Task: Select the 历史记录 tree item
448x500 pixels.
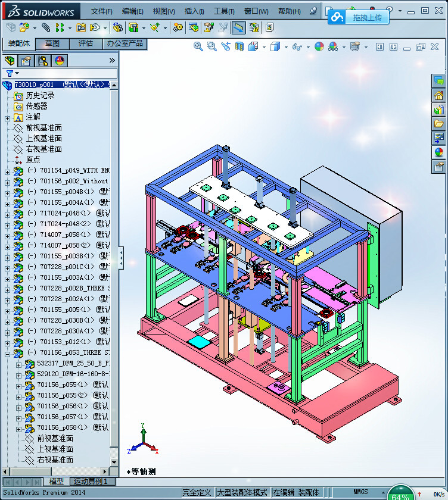Action: [x=40, y=95]
